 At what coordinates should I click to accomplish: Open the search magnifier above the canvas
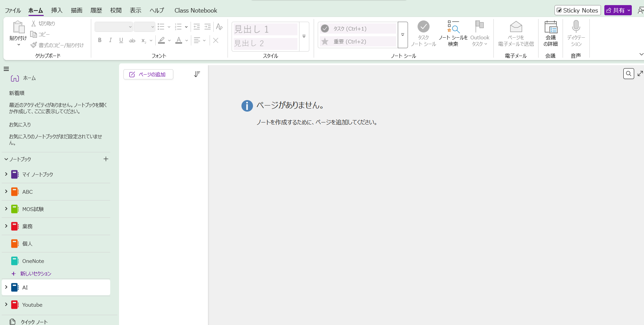pyautogui.click(x=628, y=73)
